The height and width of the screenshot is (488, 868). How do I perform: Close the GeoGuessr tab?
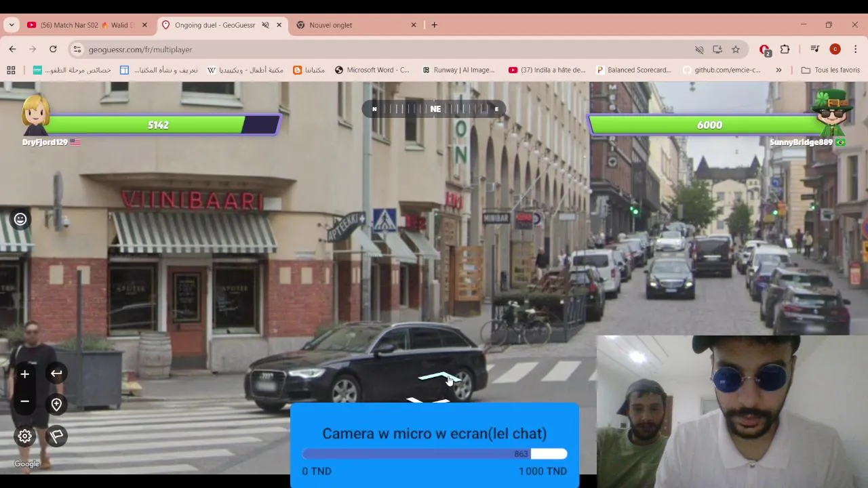pos(279,25)
